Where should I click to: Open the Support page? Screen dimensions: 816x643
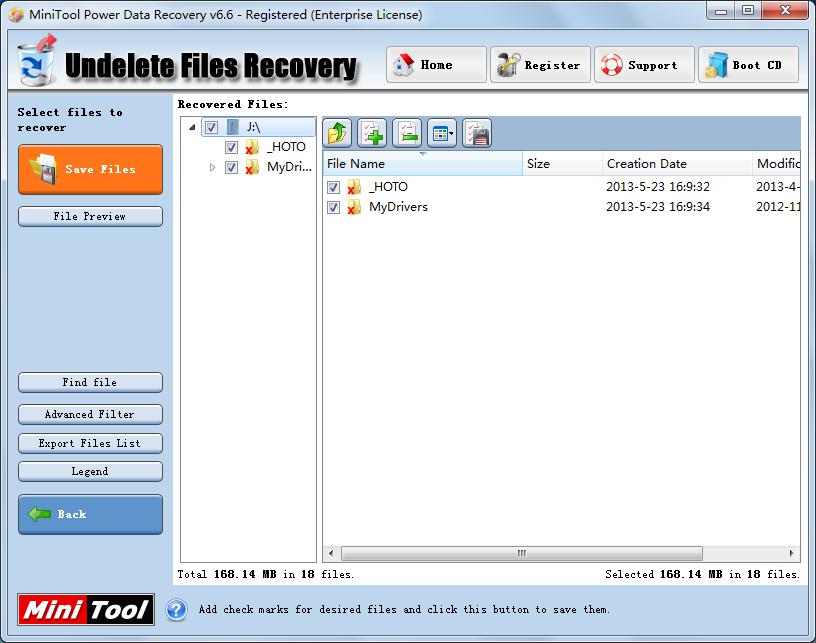point(644,65)
